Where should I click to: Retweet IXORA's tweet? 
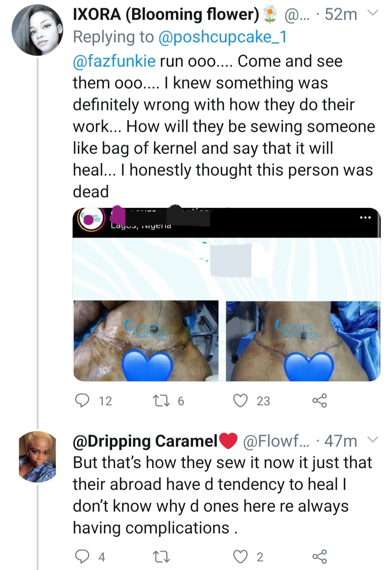[x=164, y=401]
